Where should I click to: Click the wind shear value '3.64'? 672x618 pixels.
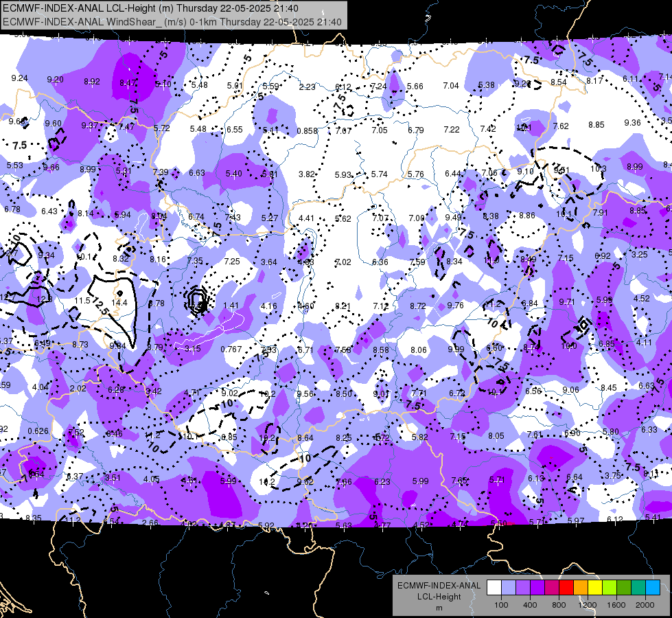(x=268, y=262)
